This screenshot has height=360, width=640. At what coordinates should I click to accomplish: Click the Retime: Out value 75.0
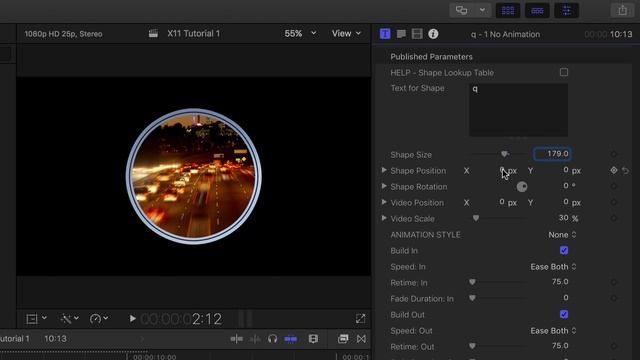click(x=560, y=346)
